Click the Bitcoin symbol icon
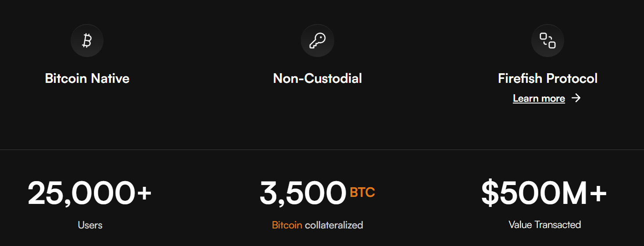Viewport: 644px width, 246px height. [x=87, y=41]
